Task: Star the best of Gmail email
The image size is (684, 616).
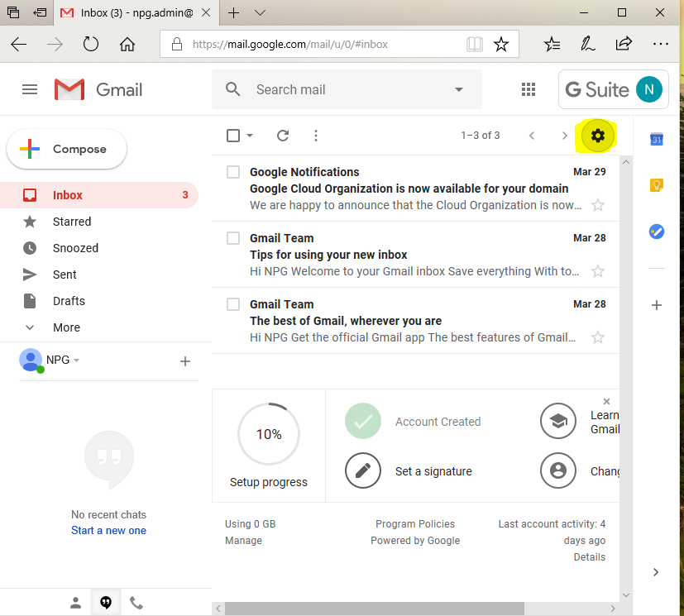Action: 598,337
